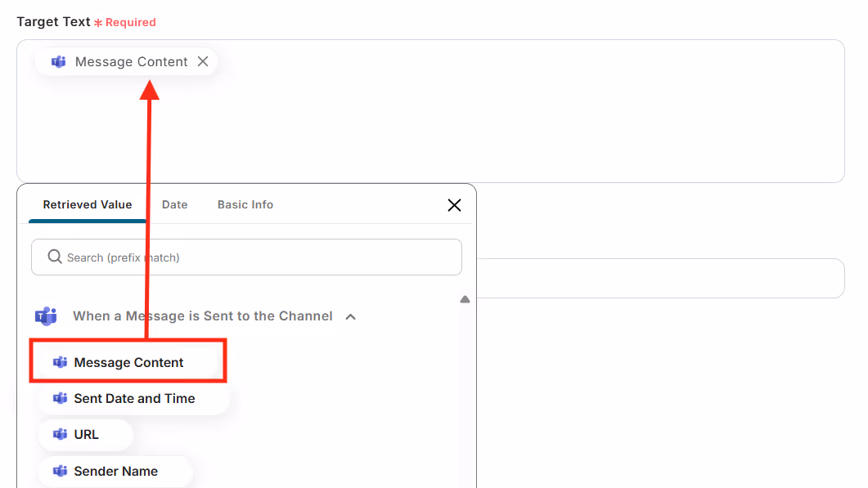
Task: Switch to the Date tab
Action: pos(174,204)
